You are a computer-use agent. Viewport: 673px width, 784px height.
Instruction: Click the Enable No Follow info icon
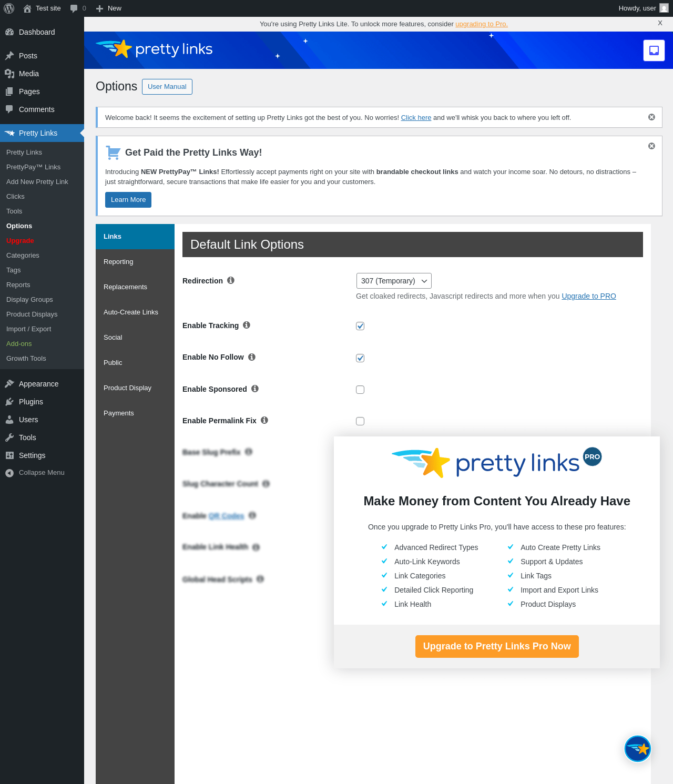coord(252,357)
